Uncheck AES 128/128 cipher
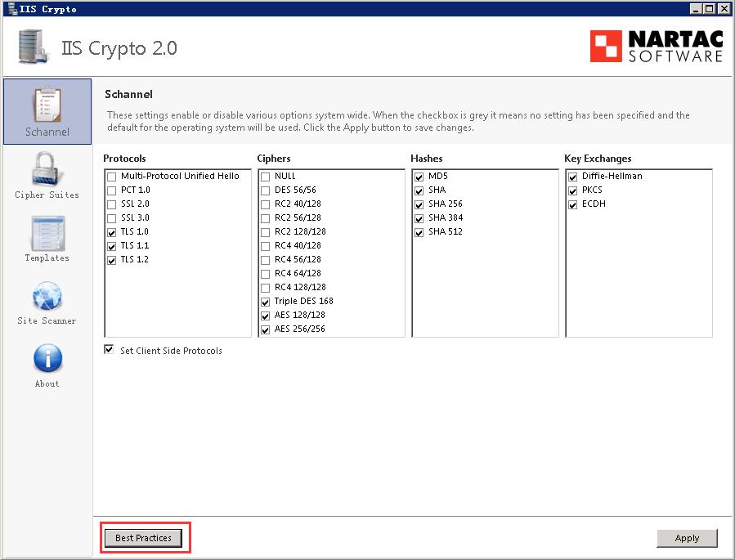 tap(266, 316)
